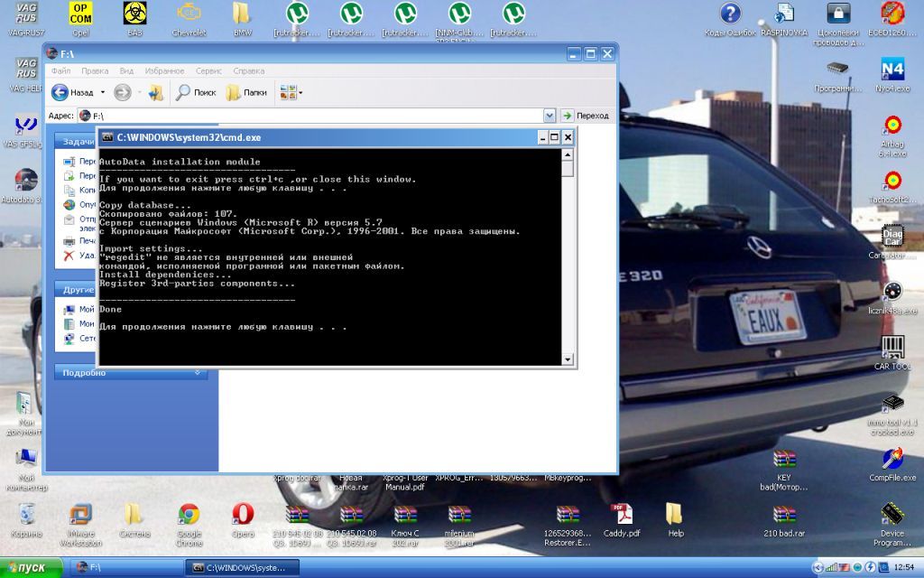Toggle the Folders (Папки) pane button
The height and width of the screenshot is (578, 924).
(246, 92)
